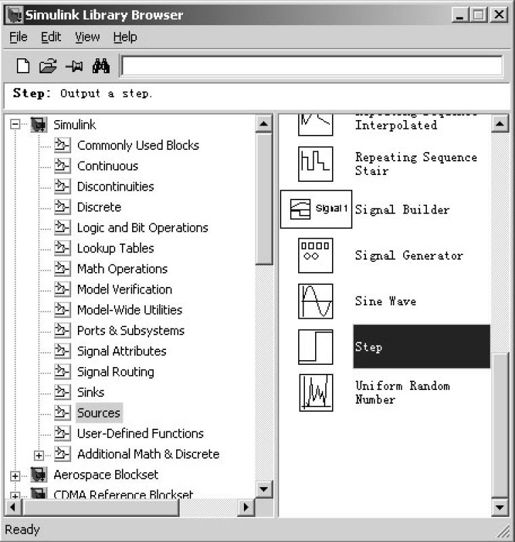This screenshot has height=542, width=515.
Task: Select Sinks in the library tree
Action: coord(91,392)
